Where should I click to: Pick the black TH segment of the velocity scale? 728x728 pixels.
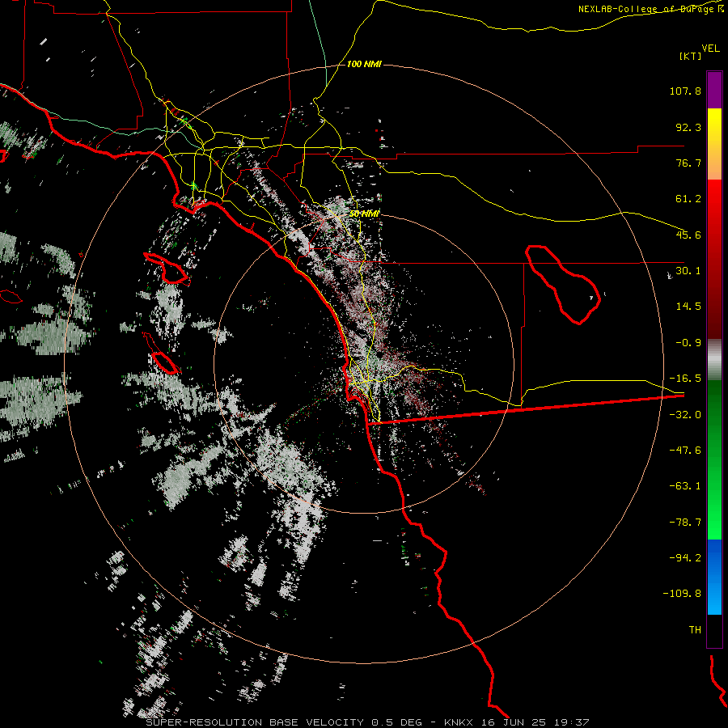(714, 630)
